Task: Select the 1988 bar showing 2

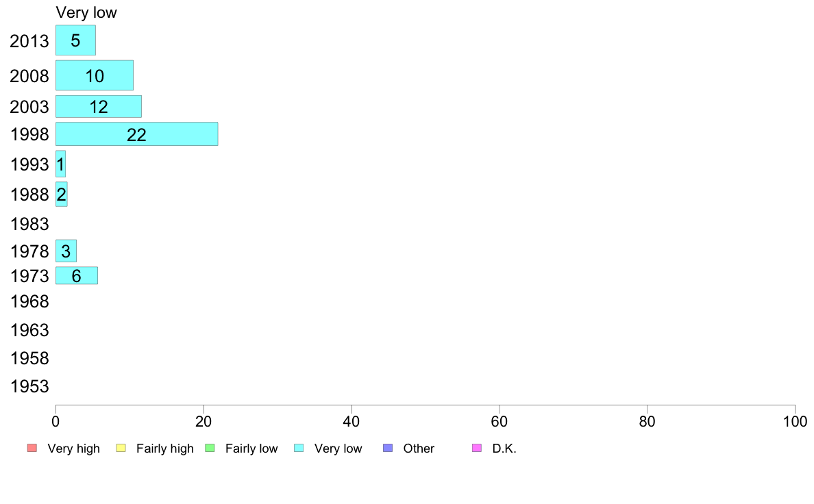Action: 61,194
